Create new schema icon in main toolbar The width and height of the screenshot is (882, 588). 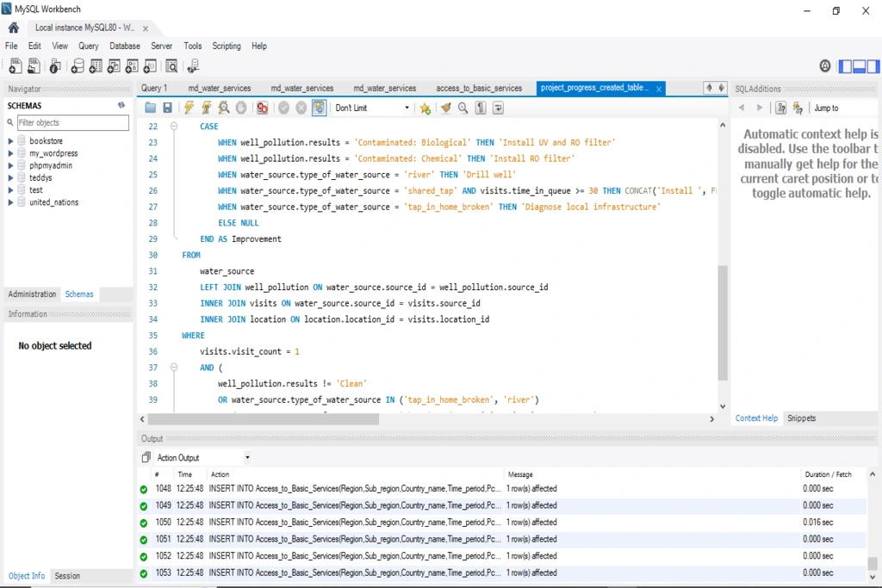coord(78,66)
